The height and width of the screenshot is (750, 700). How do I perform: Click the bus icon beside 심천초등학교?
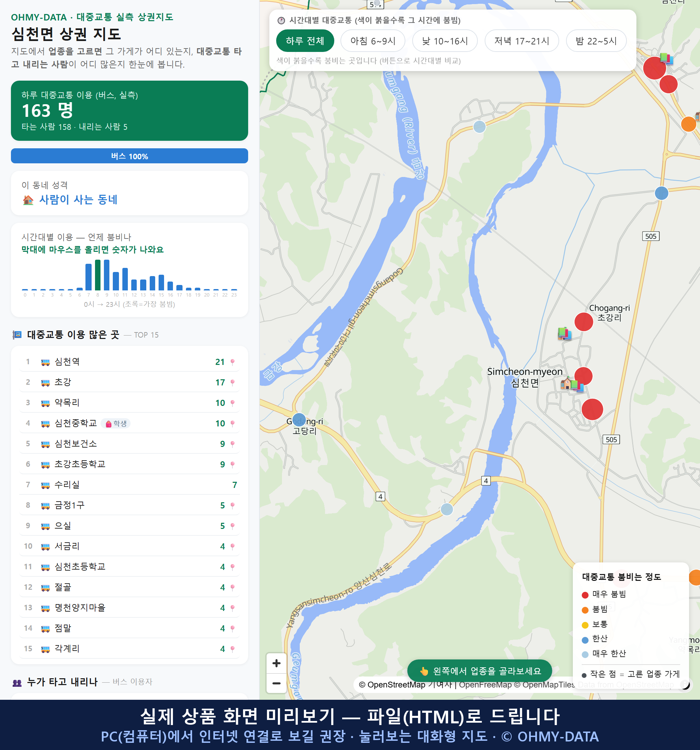tap(45, 567)
